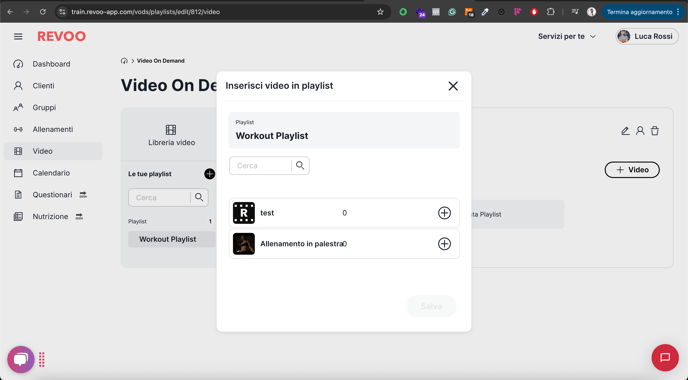The image size is (688, 380).
Task: Add Allenamento in palestra video to playlist
Action: (x=444, y=244)
